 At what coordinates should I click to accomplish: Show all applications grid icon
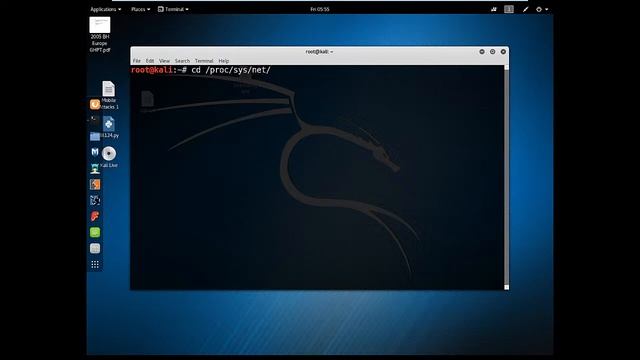click(x=95, y=264)
